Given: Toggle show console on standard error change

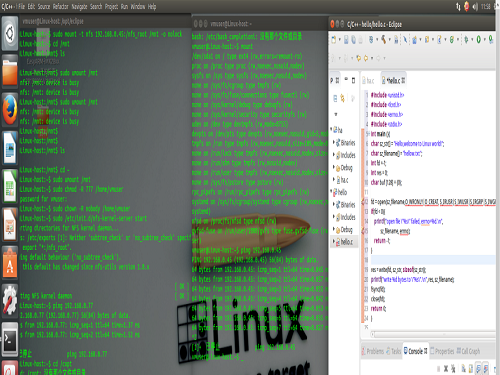Looking at the screenshot, I should [486, 369].
